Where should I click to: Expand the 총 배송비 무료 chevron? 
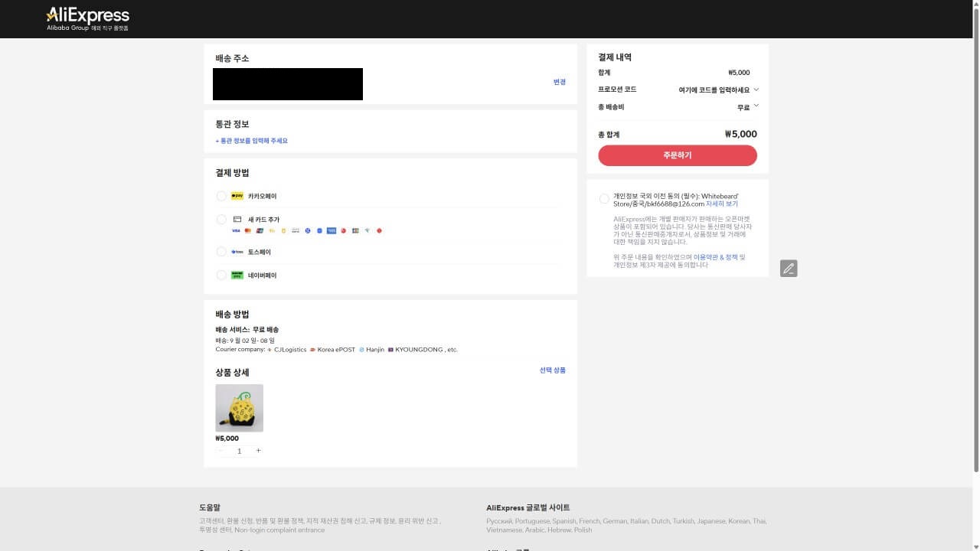(756, 106)
